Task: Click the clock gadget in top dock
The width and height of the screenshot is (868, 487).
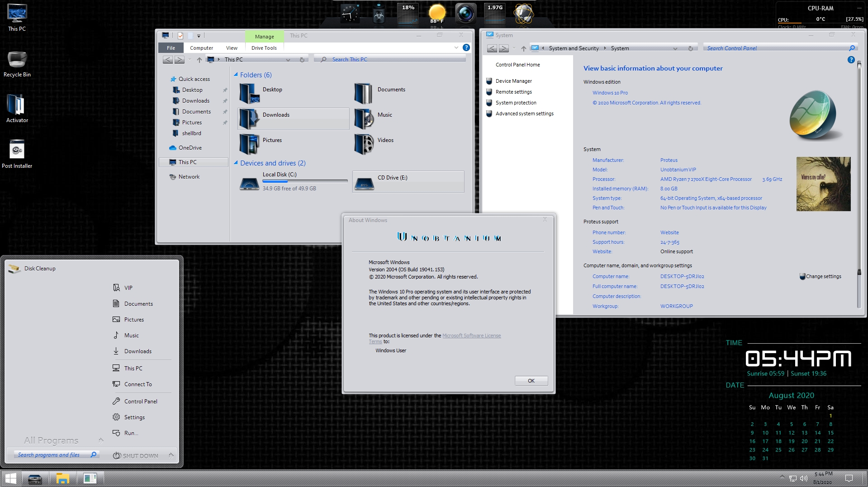Action: pos(349,14)
